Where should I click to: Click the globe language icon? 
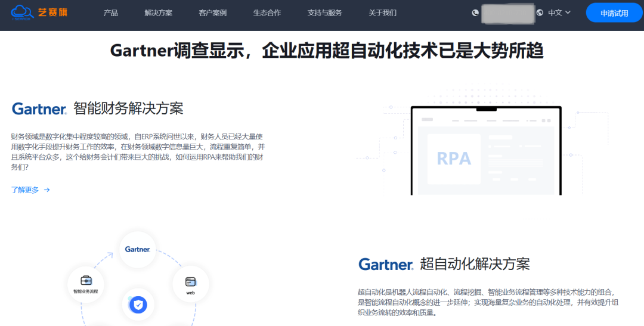tap(540, 13)
